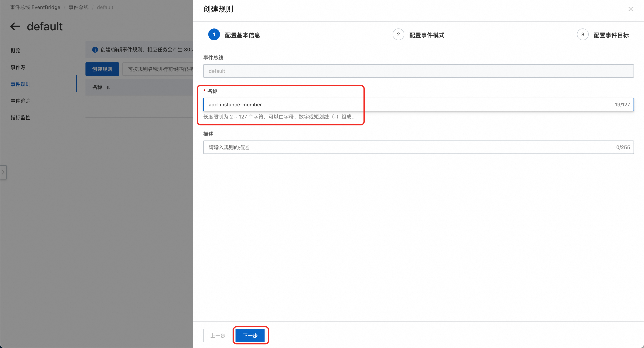The image size is (644, 348).
Task: Click the 19/127 character counter
Action: 622,105
